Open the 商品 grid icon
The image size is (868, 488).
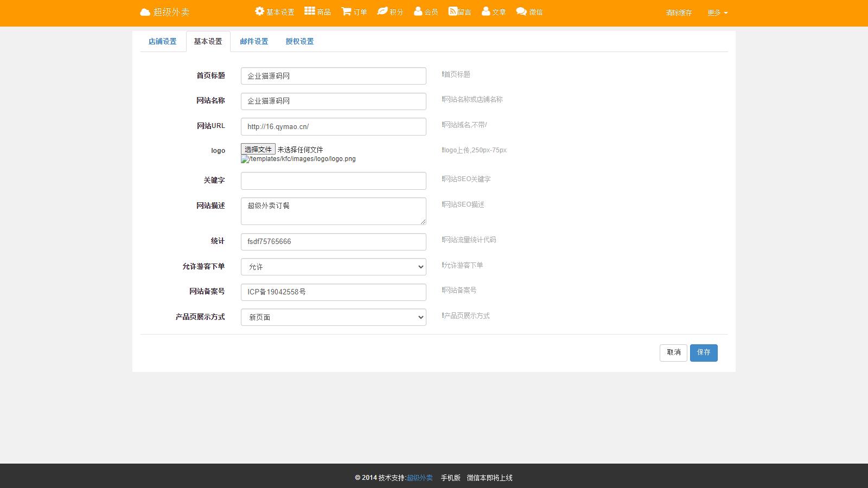(309, 11)
